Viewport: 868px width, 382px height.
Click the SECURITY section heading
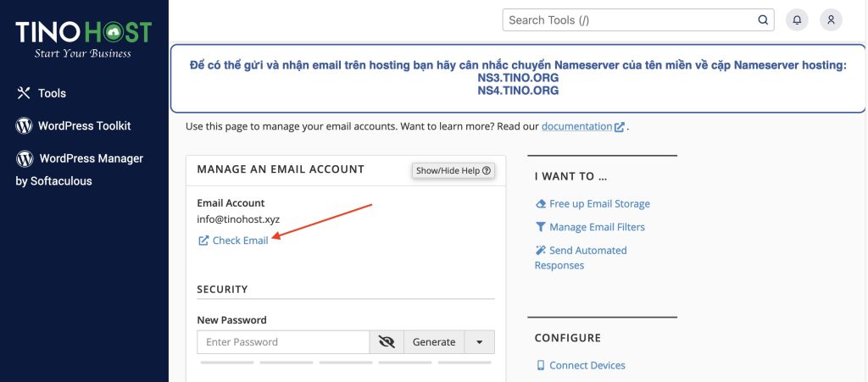[223, 289]
